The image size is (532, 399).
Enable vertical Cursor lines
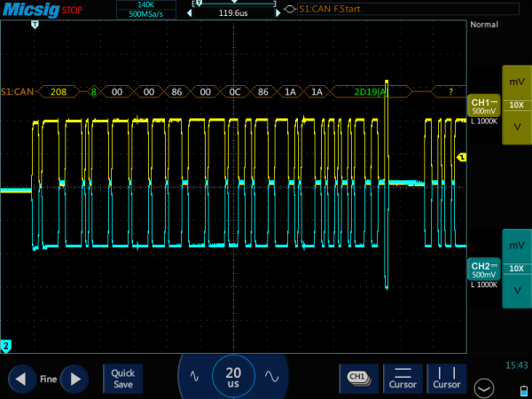pyautogui.click(x=447, y=379)
